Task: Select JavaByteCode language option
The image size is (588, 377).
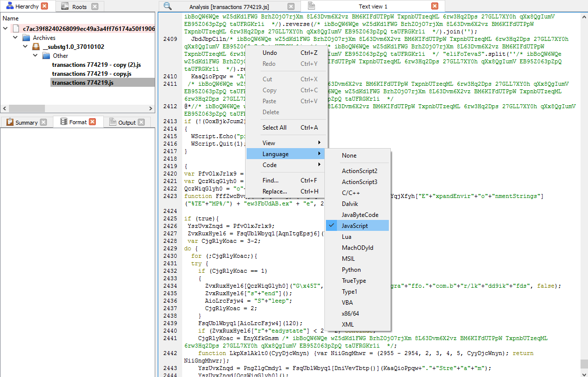Action: [x=357, y=215]
